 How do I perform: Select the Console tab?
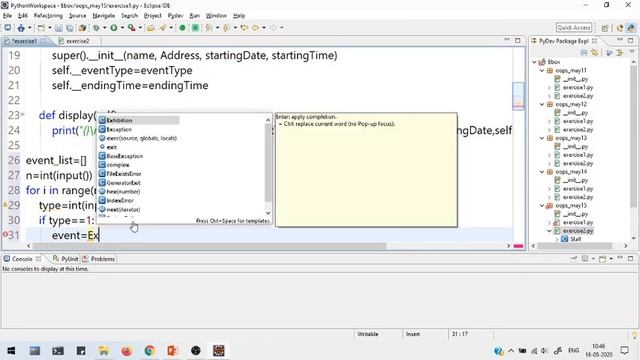coord(22,259)
